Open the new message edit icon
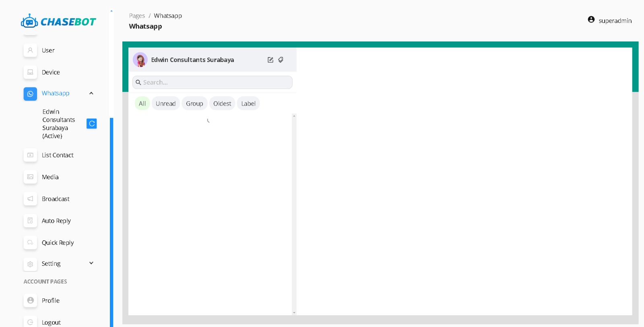Image resolution: width=644 pixels, height=327 pixels. [x=270, y=60]
